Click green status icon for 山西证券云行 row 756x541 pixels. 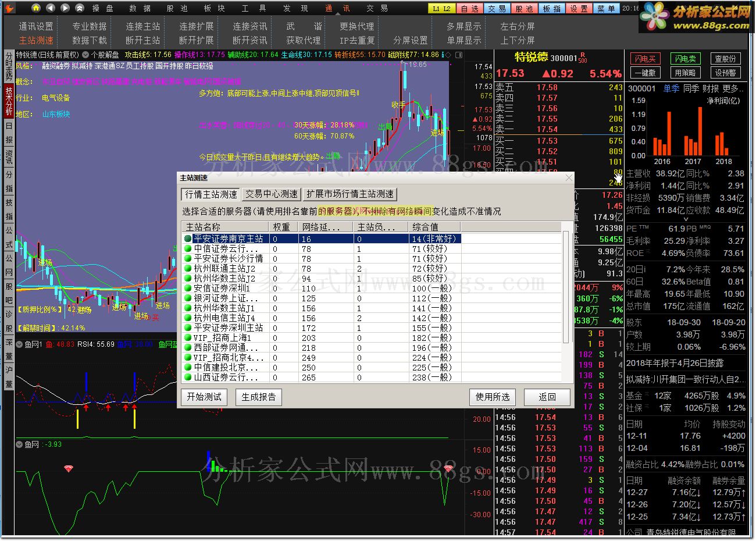(x=188, y=377)
